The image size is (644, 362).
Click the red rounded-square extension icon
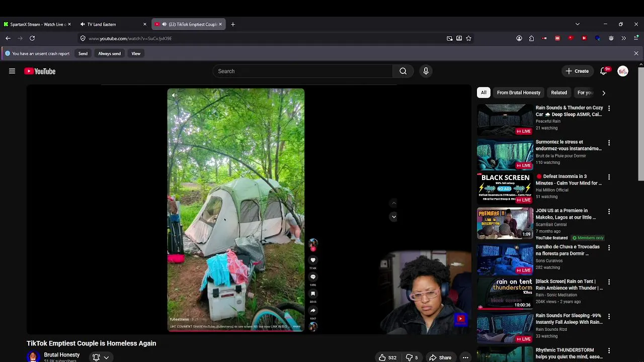click(557, 38)
